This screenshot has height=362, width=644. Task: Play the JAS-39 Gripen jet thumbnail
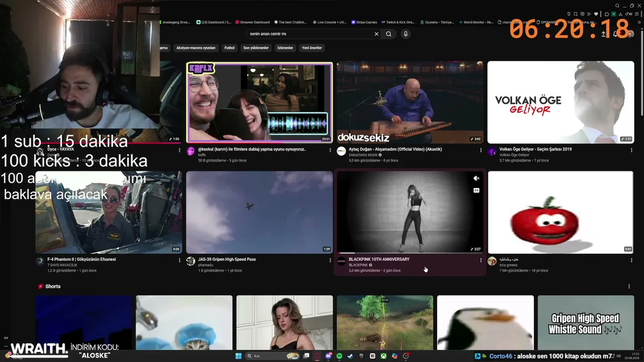[260, 212]
